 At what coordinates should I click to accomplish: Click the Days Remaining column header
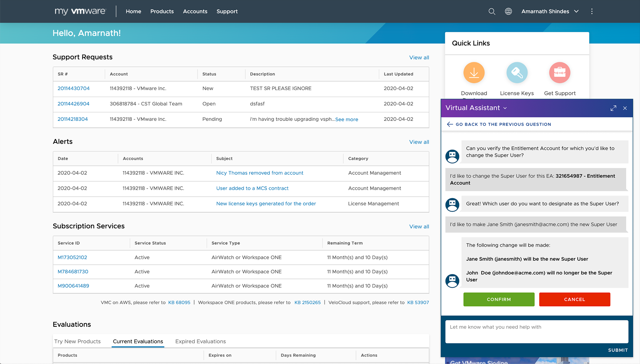click(x=298, y=355)
